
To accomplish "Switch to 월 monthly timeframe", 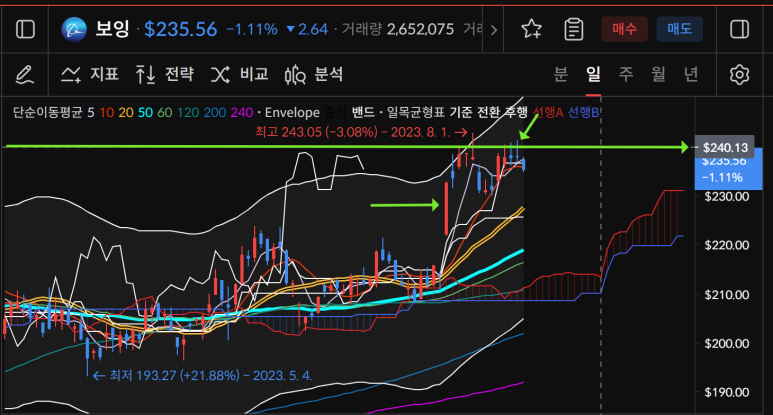I will 658,74.
